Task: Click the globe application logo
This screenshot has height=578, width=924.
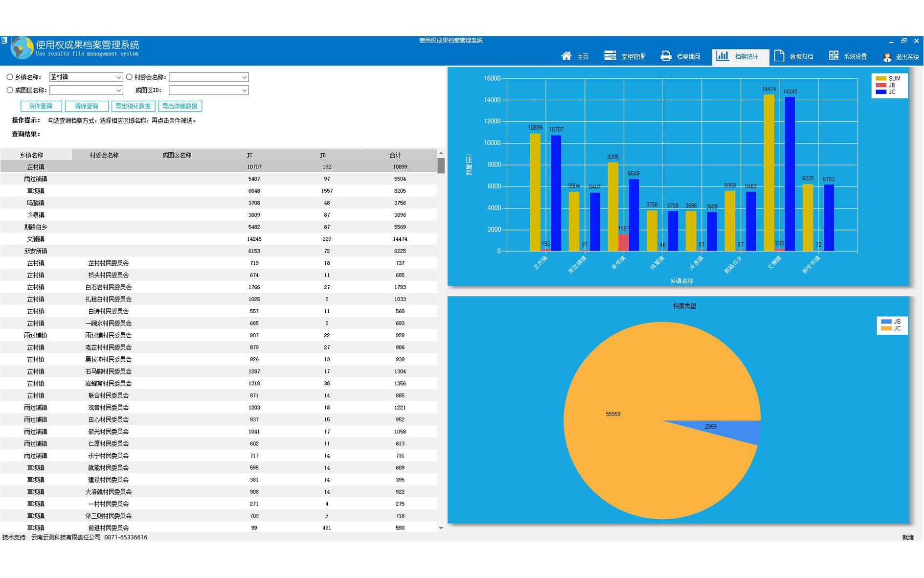Action: (x=22, y=48)
